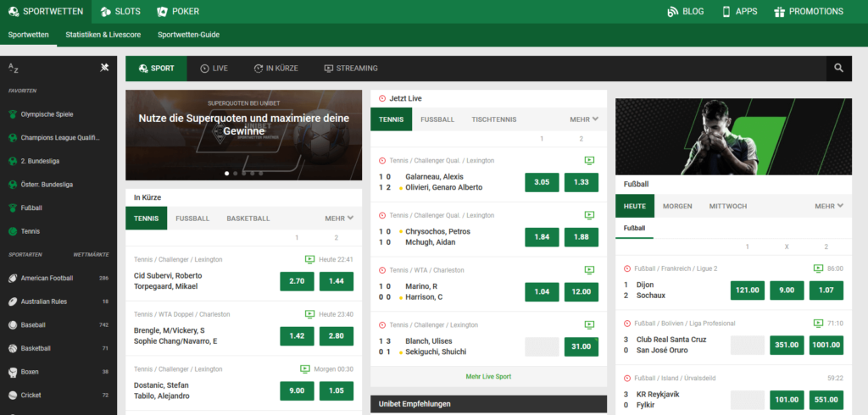
Task: Bet on Cid Subervi at 2.70
Action: click(298, 281)
